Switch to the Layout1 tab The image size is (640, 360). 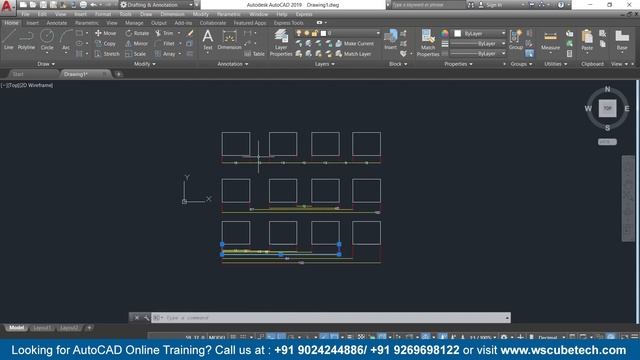(x=42, y=327)
